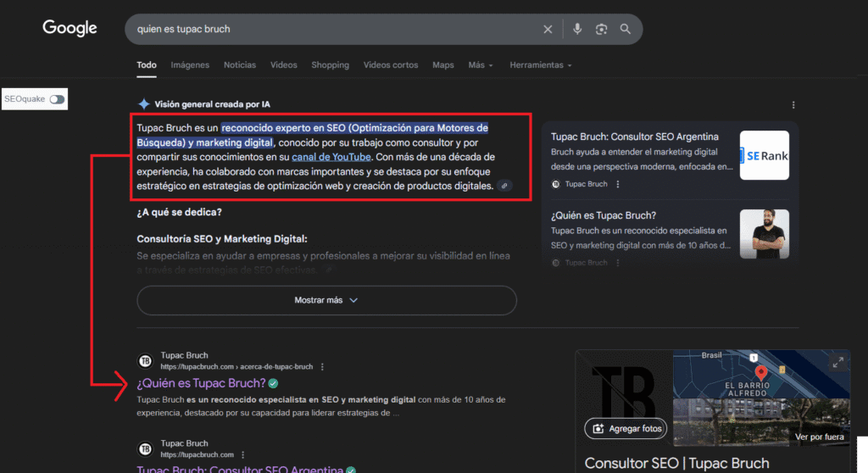Screen dimensions: 868x473
Task: Click TB favicon of Consultor SEO Argentina result
Action: click(145, 448)
